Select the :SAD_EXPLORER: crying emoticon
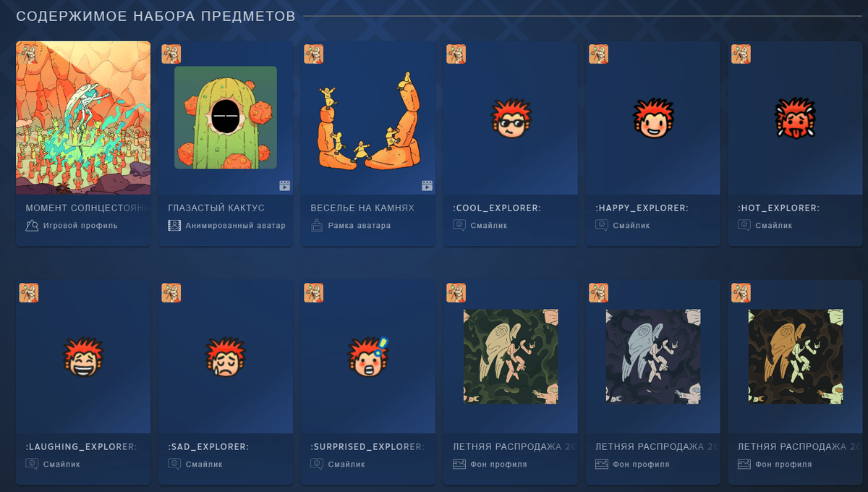 point(226,358)
